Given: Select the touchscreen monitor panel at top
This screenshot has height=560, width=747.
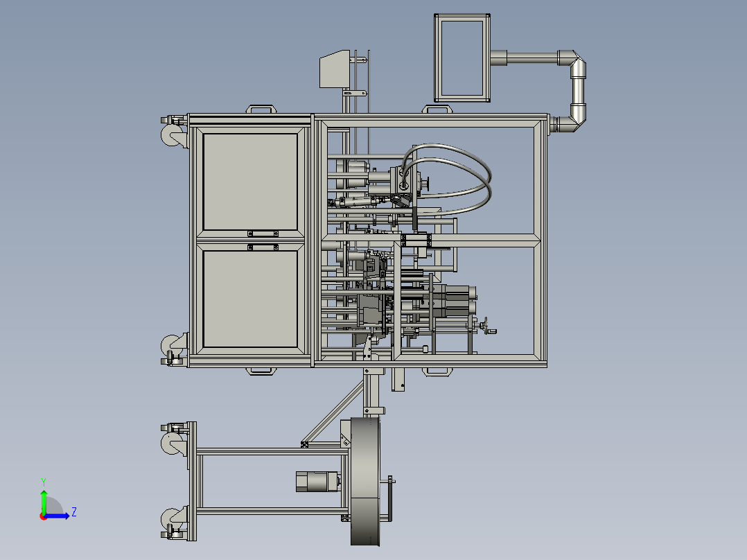Looking at the screenshot, I should pos(462,58).
